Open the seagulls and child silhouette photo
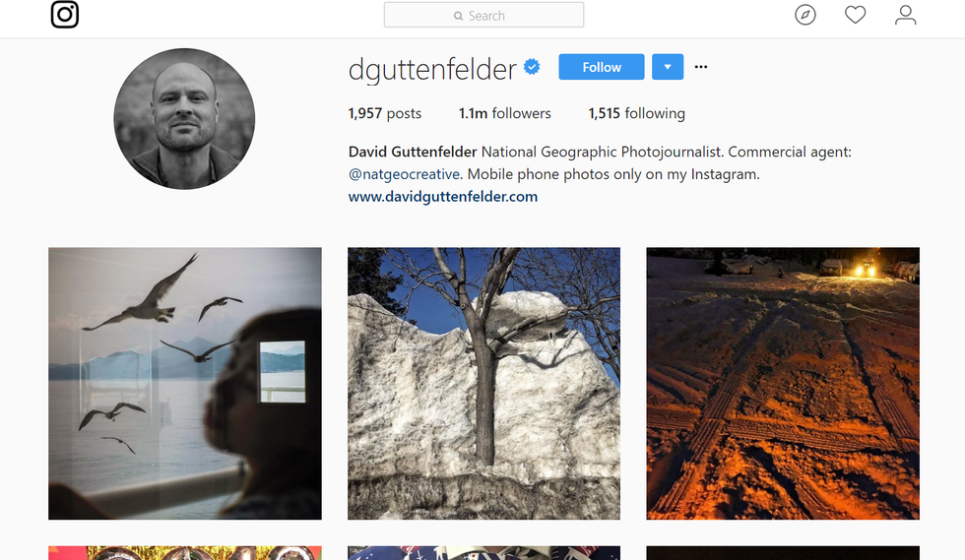965x560 pixels. (185, 384)
